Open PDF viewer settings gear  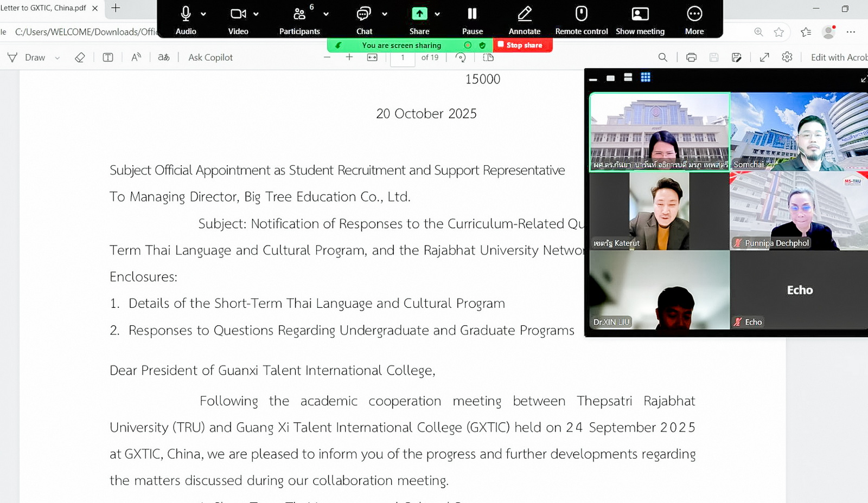pyautogui.click(x=787, y=57)
